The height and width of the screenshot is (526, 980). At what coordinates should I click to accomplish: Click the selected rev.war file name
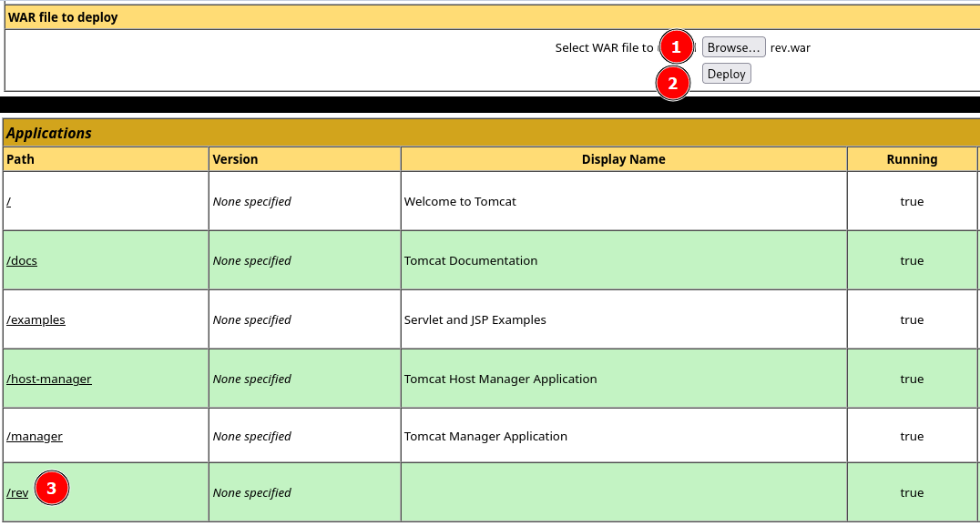tap(790, 47)
